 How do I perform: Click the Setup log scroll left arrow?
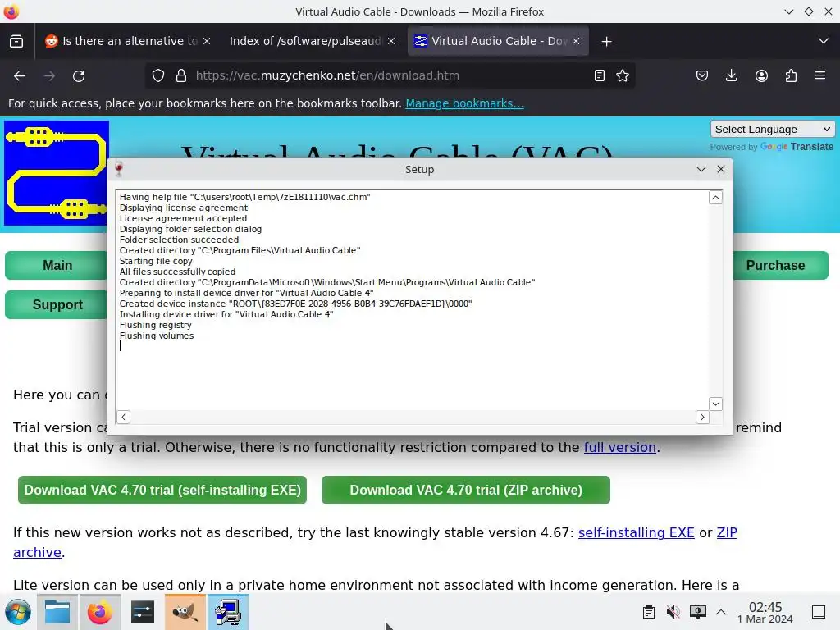[x=124, y=417]
